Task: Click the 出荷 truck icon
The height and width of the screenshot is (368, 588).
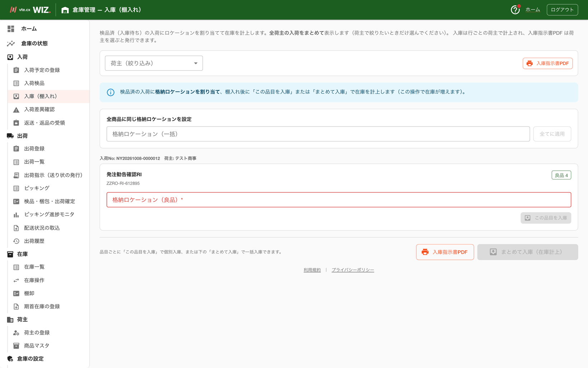Action: [10, 136]
